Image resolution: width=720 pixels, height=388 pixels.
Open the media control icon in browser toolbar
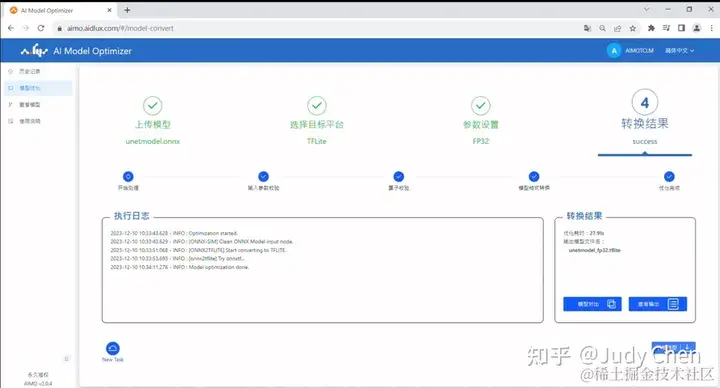pos(666,28)
